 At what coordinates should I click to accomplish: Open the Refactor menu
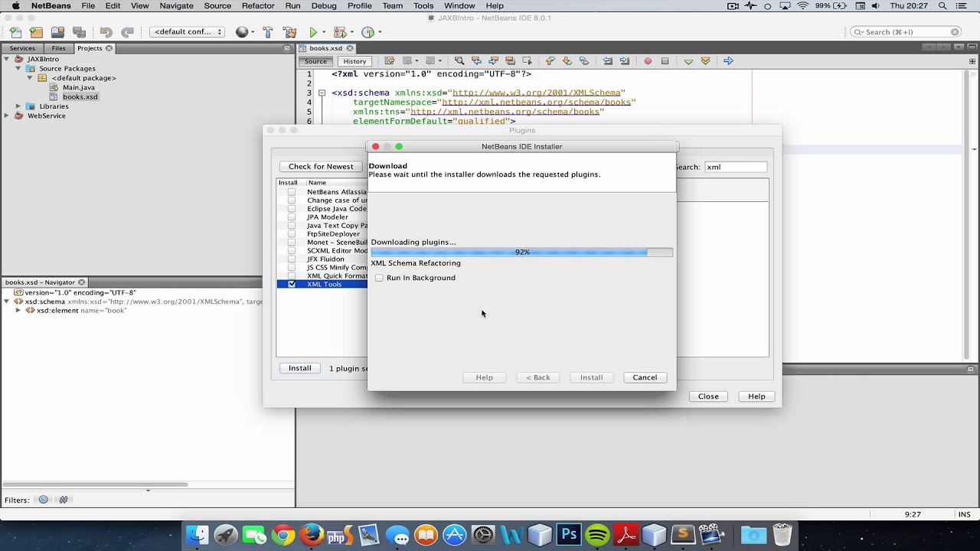point(258,5)
